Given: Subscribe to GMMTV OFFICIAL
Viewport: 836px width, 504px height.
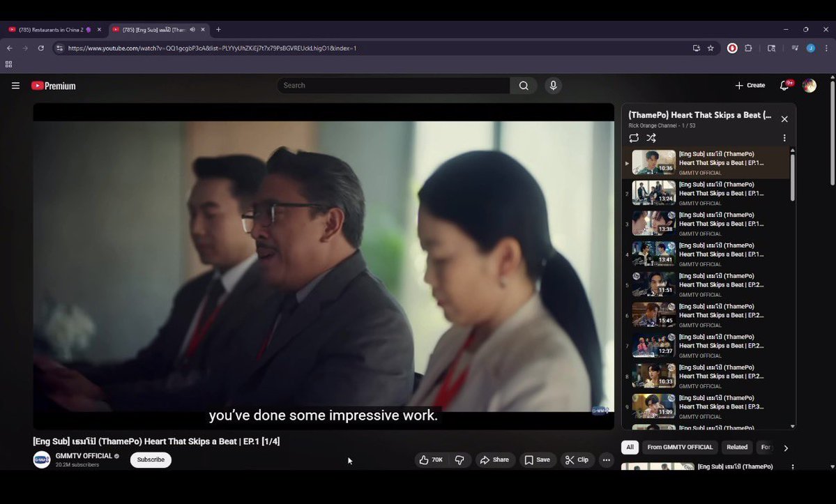Looking at the screenshot, I should tap(151, 460).
